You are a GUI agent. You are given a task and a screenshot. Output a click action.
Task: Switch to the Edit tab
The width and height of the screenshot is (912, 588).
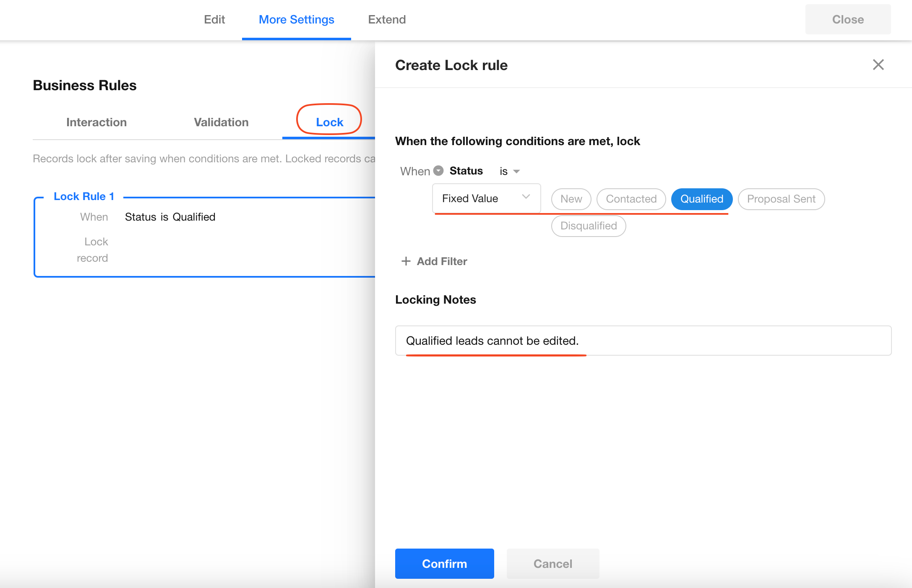[x=214, y=20]
